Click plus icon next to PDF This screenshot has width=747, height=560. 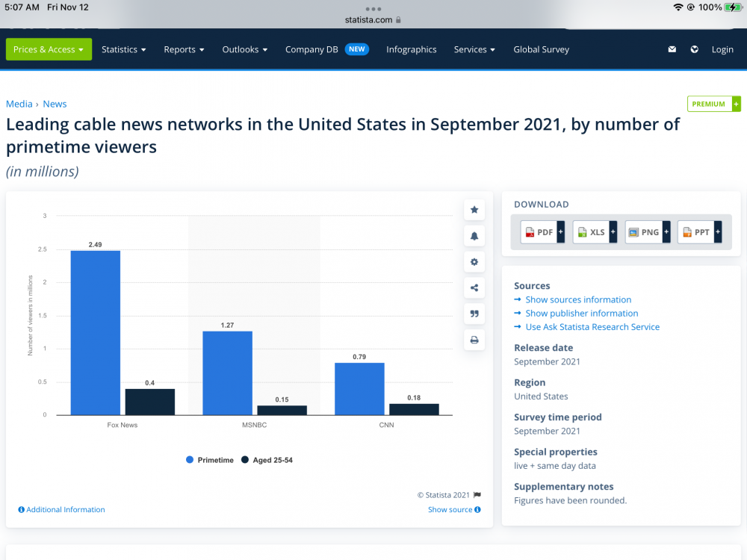[561, 232]
